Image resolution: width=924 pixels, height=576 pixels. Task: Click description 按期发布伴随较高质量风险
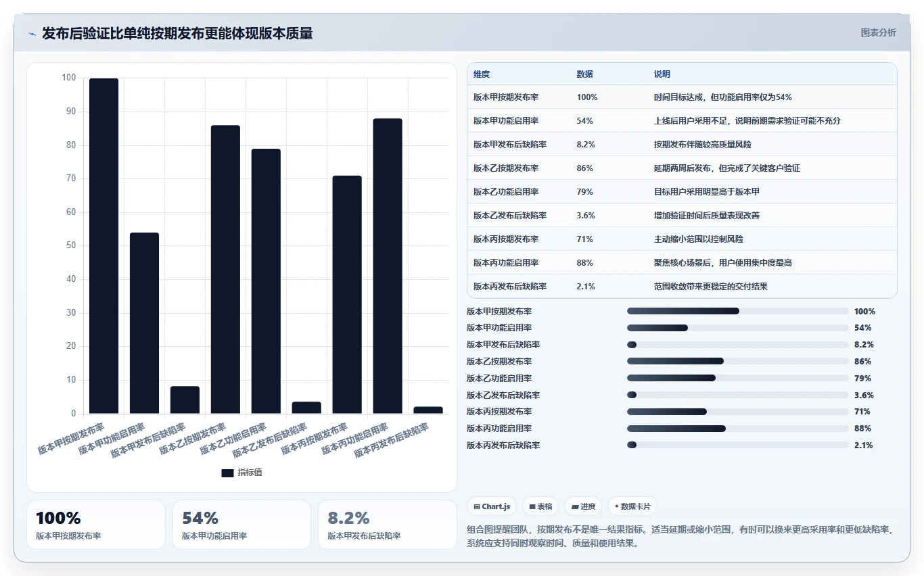(x=702, y=145)
